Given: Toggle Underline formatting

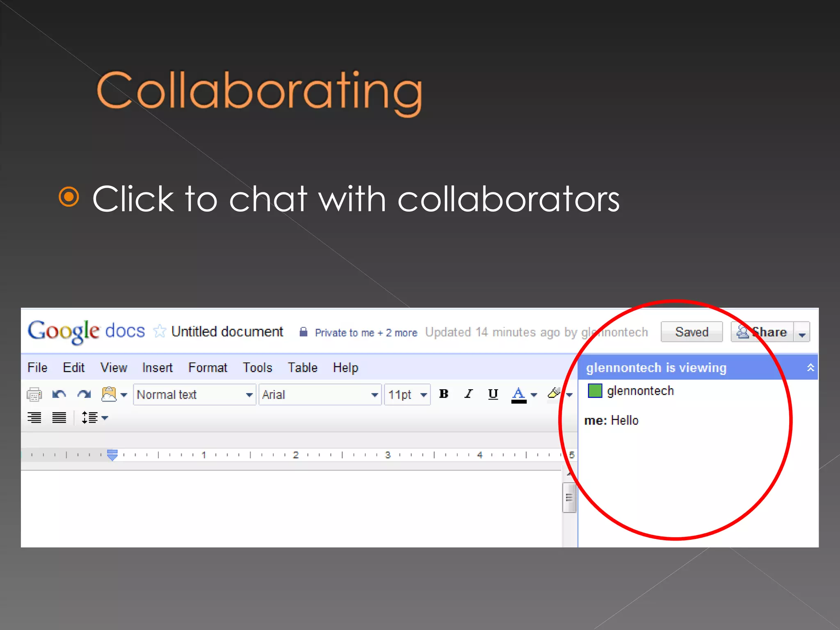Looking at the screenshot, I should (x=493, y=394).
